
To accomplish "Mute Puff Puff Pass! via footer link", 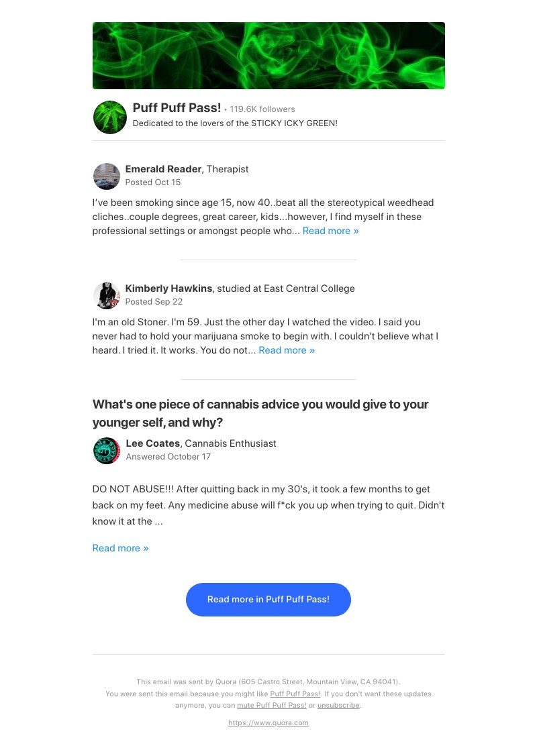I will click(272, 705).
